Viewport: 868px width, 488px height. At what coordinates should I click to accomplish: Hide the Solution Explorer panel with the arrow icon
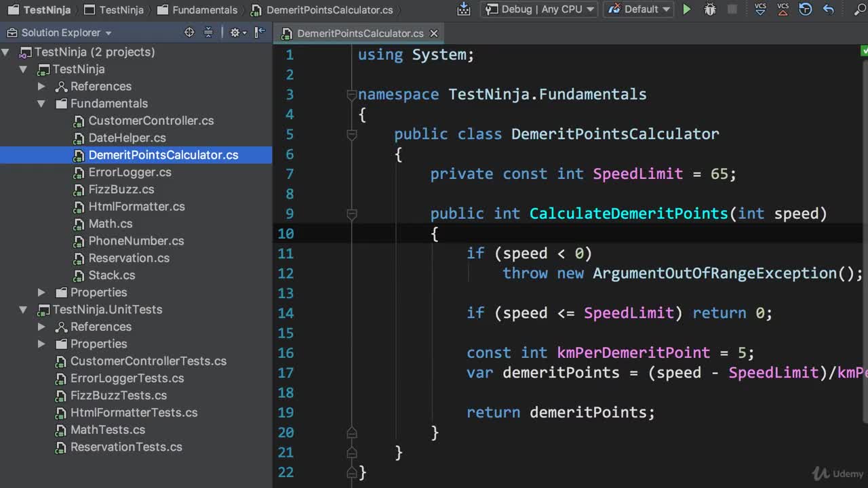click(x=260, y=33)
